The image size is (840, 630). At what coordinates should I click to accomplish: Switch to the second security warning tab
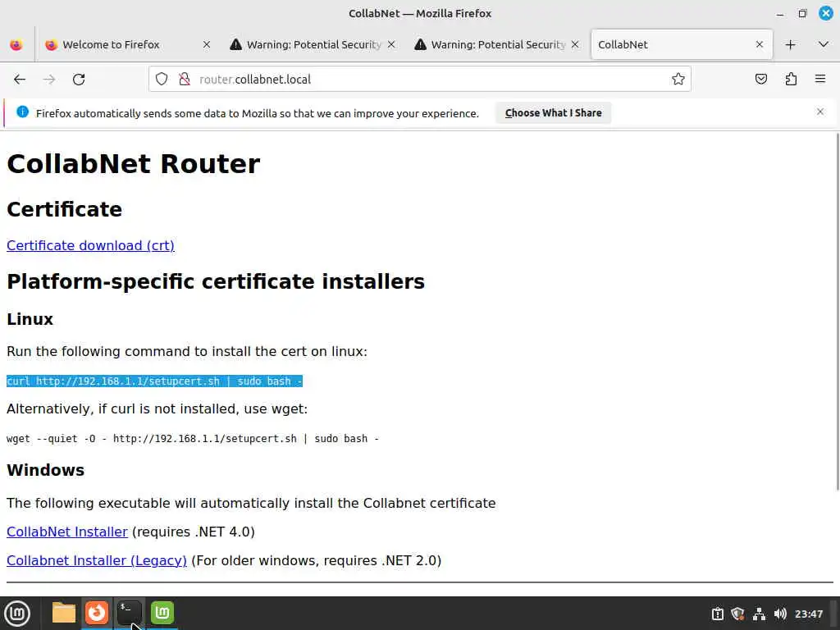[x=498, y=44]
